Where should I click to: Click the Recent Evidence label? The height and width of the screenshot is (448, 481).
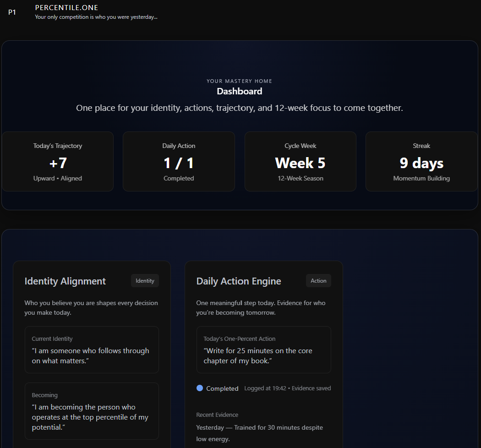217,415
